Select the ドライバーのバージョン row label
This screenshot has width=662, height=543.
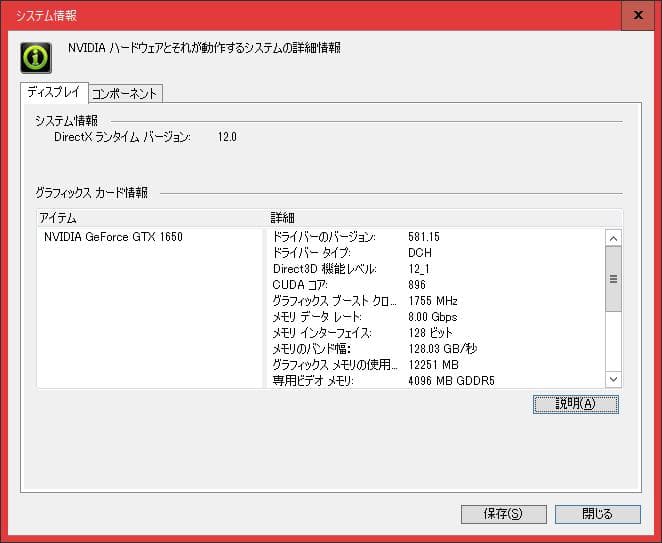tap(324, 236)
